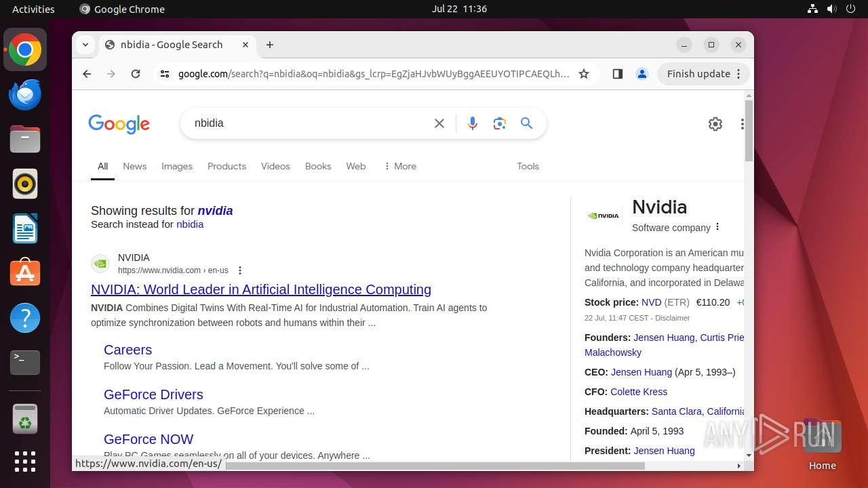Click the Home icon on the desktop
Viewport: 868px width, 488px height.
822,445
